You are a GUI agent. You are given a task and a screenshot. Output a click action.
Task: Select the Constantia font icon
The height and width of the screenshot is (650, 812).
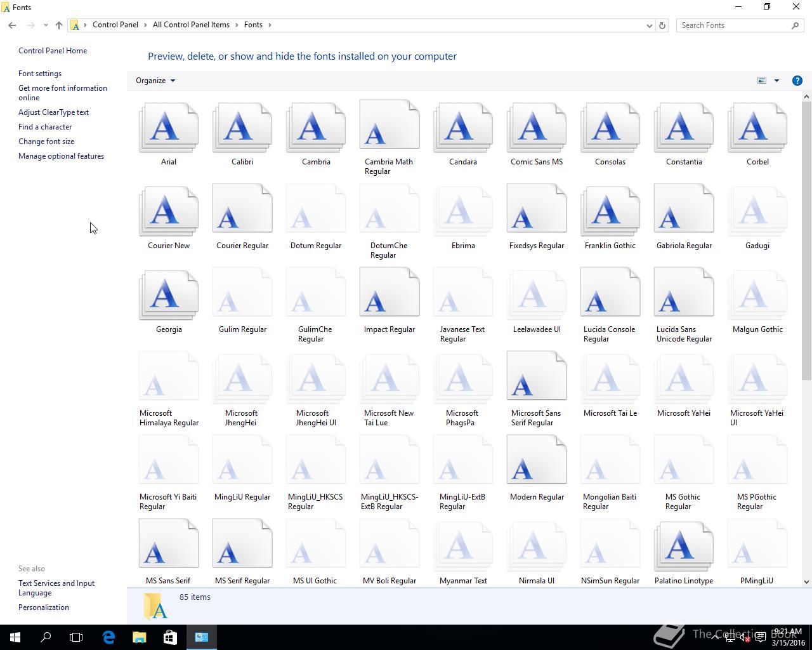(x=683, y=127)
